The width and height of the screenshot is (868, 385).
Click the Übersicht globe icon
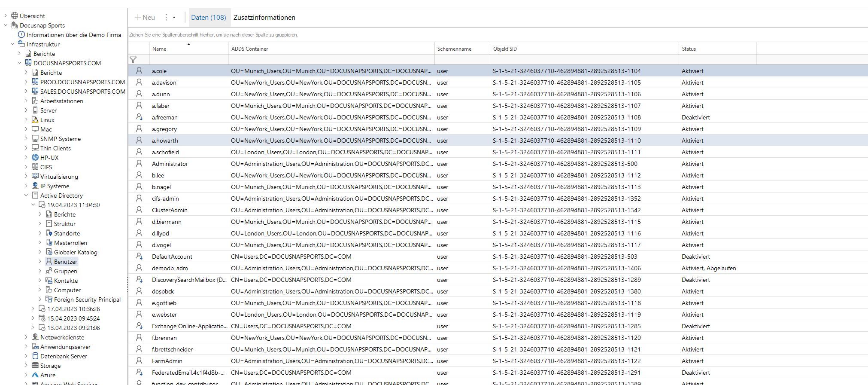(x=15, y=16)
